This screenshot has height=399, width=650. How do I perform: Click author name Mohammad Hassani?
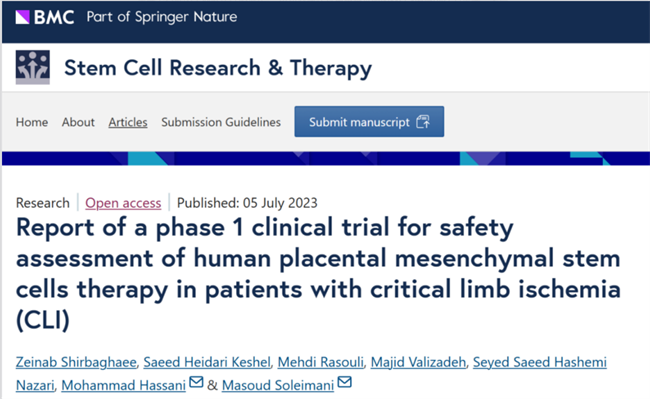[x=124, y=385]
